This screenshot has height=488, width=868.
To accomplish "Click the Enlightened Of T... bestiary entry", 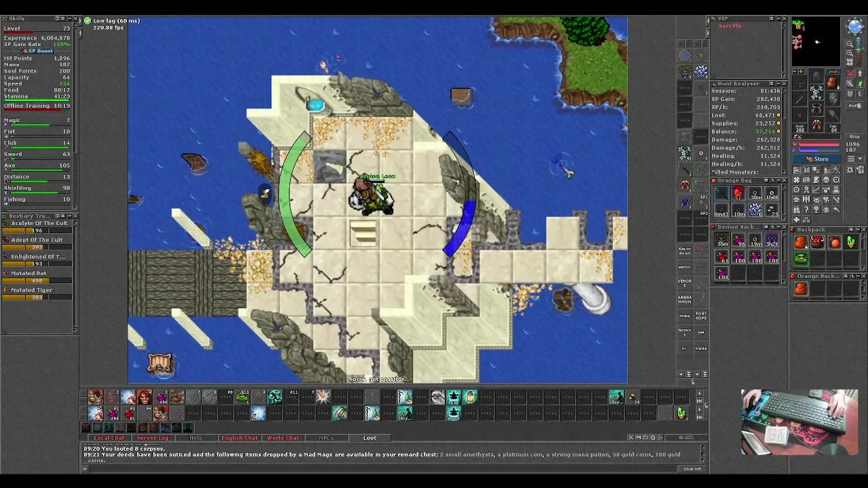I will tap(38, 260).
